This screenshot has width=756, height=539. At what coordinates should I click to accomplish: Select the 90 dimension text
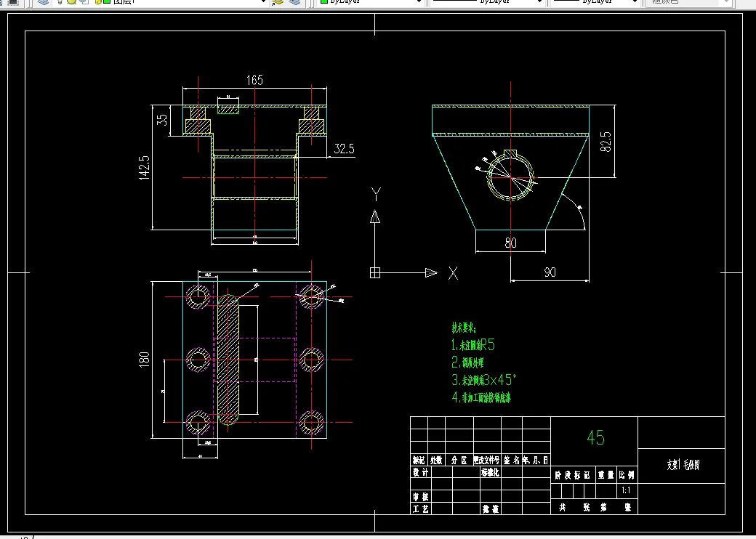tap(550, 272)
